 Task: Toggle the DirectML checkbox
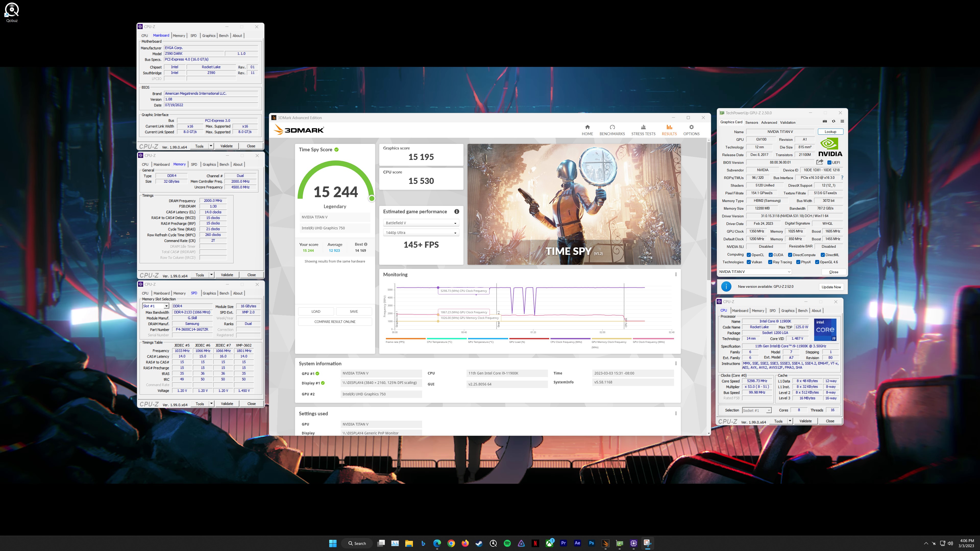pos(823,255)
